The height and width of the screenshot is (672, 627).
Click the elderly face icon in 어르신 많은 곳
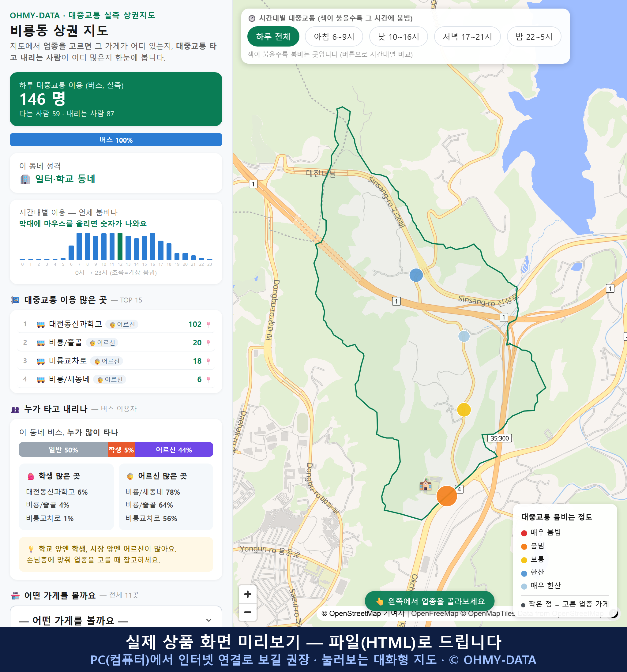point(130,476)
